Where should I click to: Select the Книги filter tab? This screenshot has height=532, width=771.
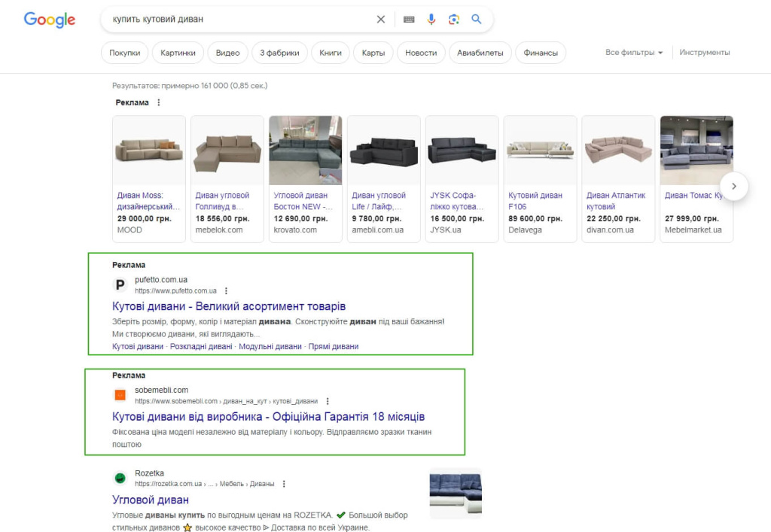[331, 53]
